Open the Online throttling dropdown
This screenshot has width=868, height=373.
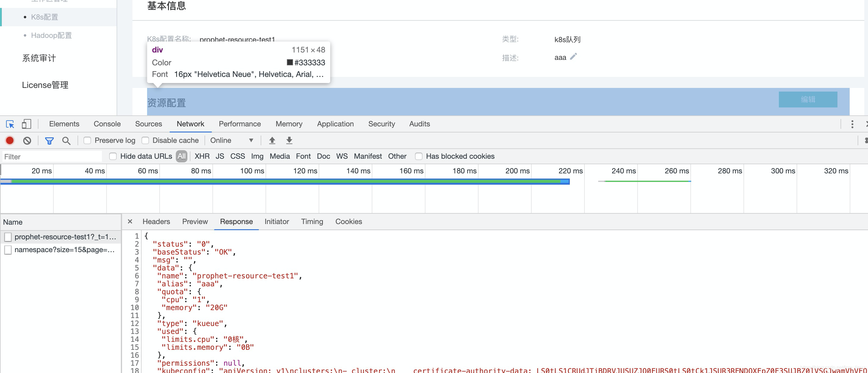[x=232, y=140]
